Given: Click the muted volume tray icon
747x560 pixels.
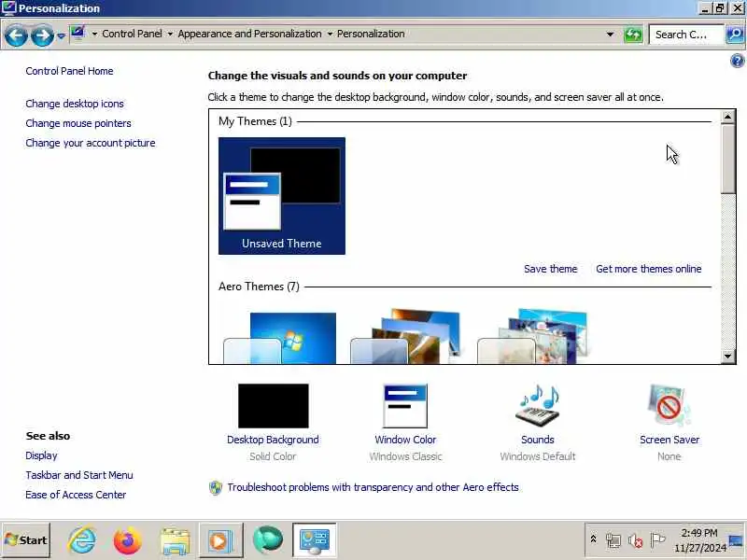Looking at the screenshot, I should click(636, 540).
